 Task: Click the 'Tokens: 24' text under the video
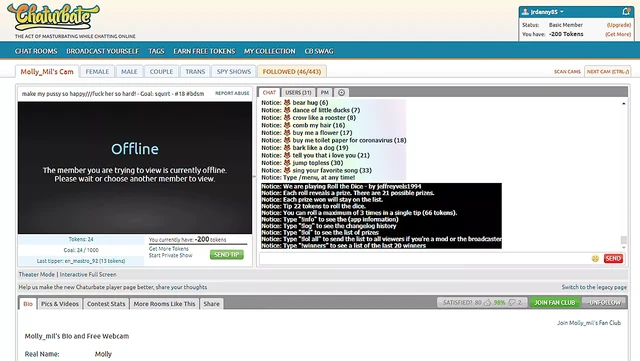coord(81,240)
